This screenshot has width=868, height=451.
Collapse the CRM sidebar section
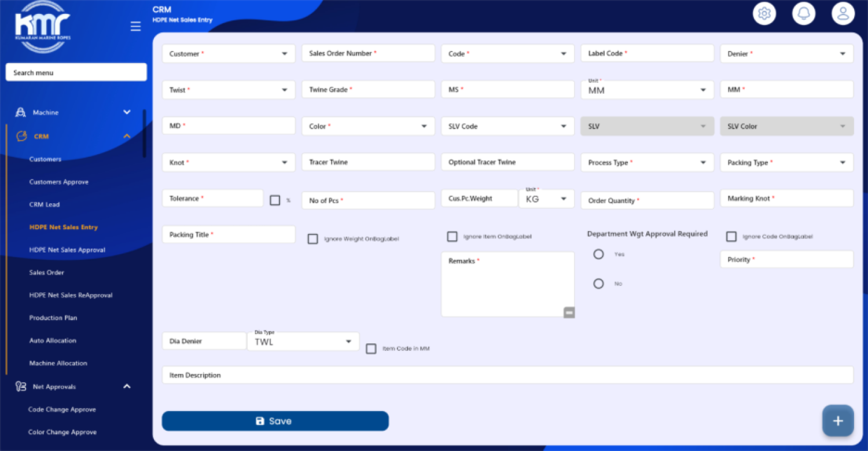pyautogui.click(x=127, y=137)
